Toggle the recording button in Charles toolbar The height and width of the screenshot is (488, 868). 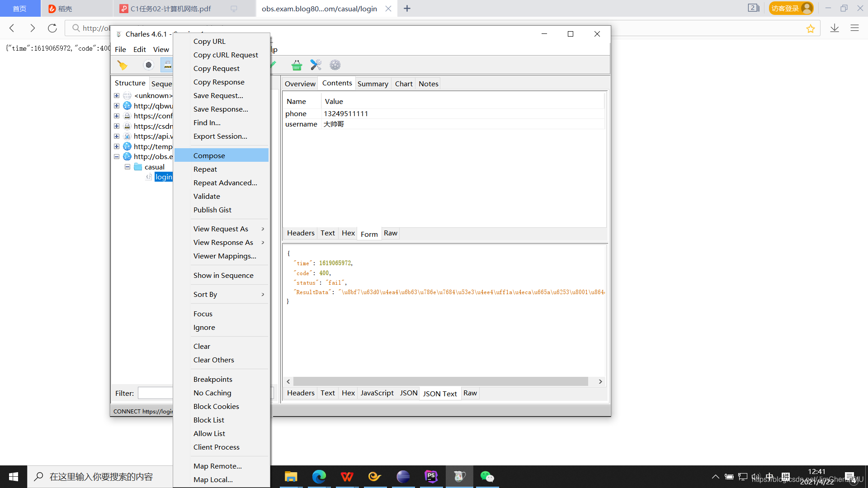(x=148, y=65)
